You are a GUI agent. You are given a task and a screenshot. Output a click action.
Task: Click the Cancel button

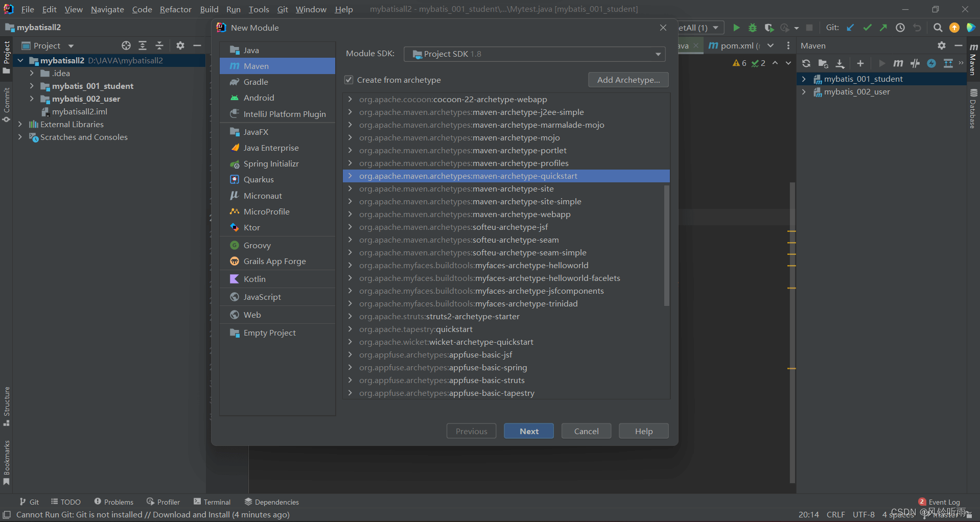point(586,431)
